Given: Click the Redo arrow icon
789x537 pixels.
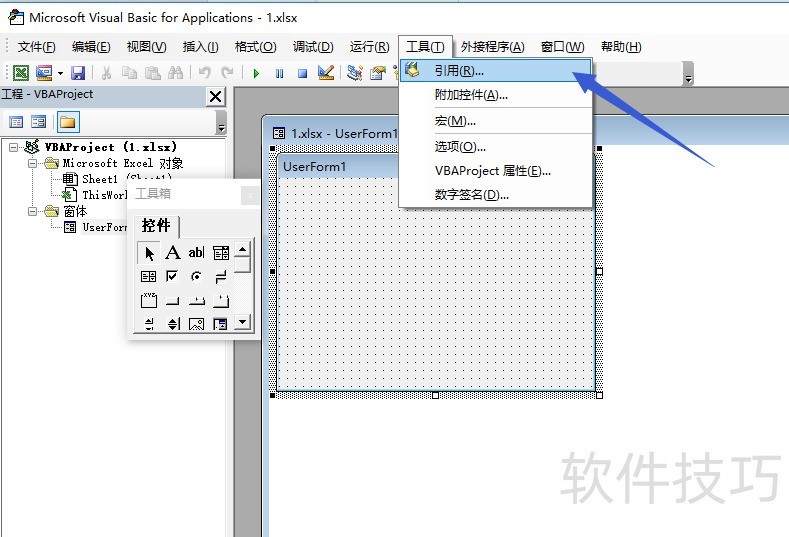Looking at the screenshot, I should (227, 73).
